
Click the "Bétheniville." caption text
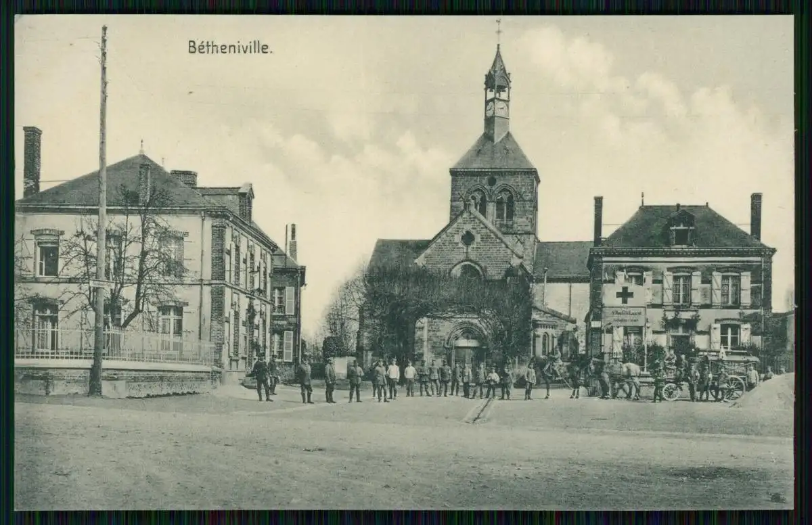click(x=230, y=47)
